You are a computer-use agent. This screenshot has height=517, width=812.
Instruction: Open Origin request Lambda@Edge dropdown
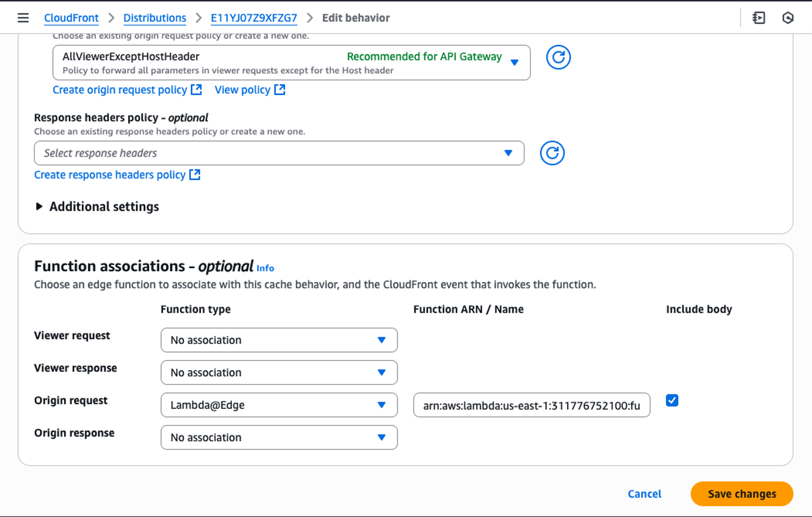coord(279,405)
